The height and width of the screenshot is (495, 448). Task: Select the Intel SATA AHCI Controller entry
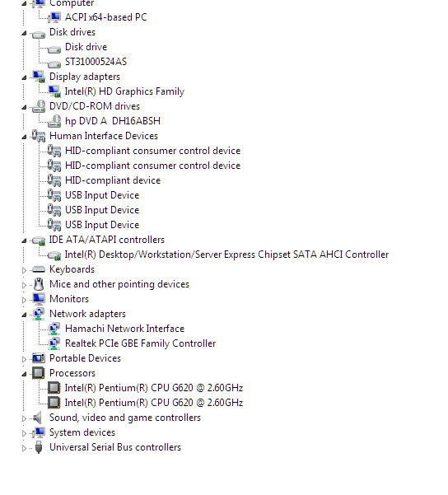(x=226, y=255)
